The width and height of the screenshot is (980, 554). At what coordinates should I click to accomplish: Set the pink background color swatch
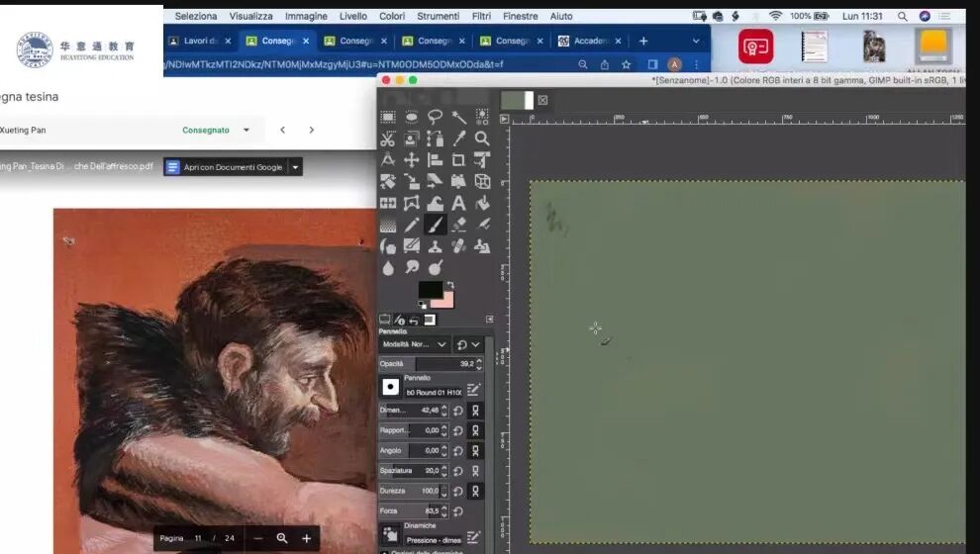pyautogui.click(x=447, y=303)
